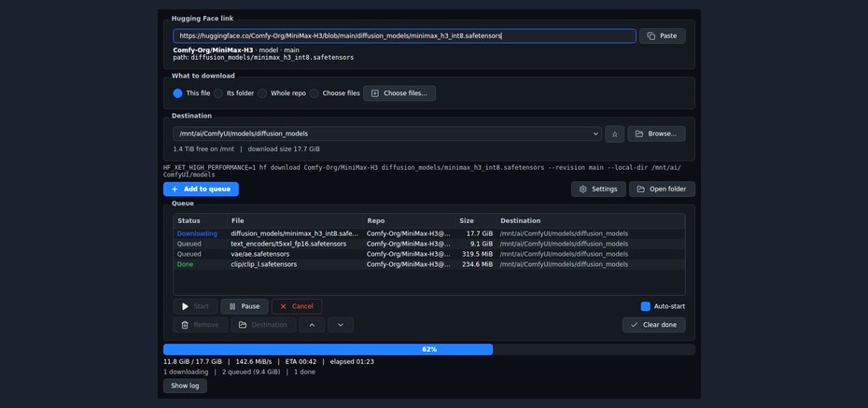Viewport: 868px width, 408px height.
Task: Open Settings with the gear icon
Action: point(598,190)
